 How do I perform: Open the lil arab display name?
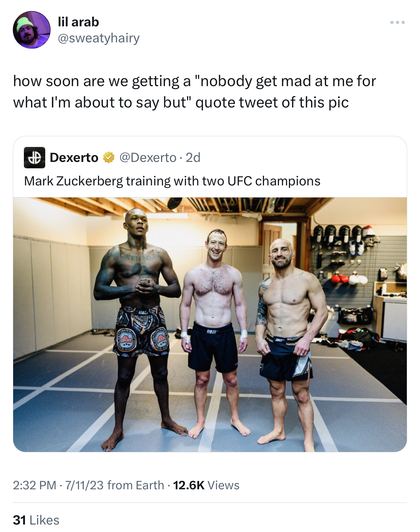click(x=78, y=22)
